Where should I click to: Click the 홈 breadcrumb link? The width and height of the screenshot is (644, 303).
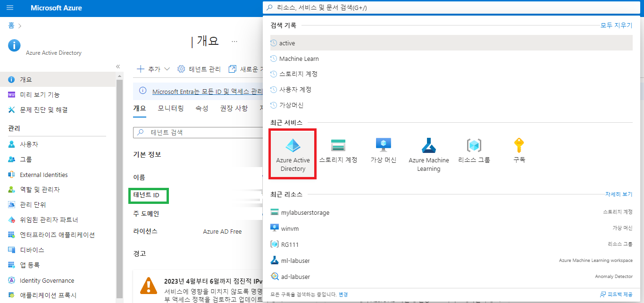tap(11, 25)
